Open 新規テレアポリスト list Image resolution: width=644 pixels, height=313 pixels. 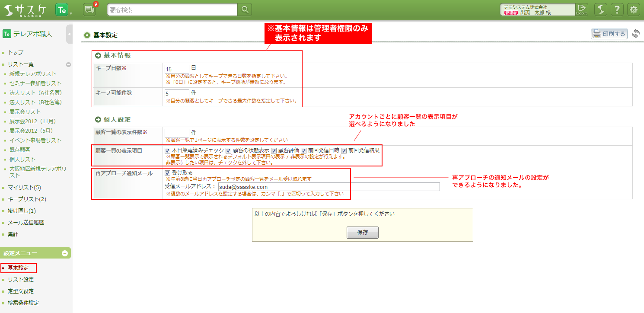33,74
